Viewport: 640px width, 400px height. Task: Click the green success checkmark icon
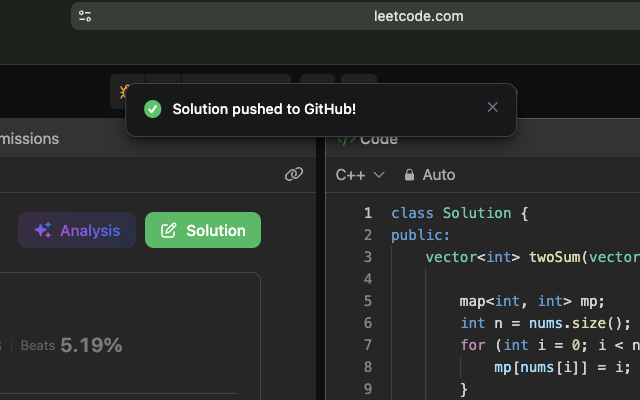(x=153, y=109)
